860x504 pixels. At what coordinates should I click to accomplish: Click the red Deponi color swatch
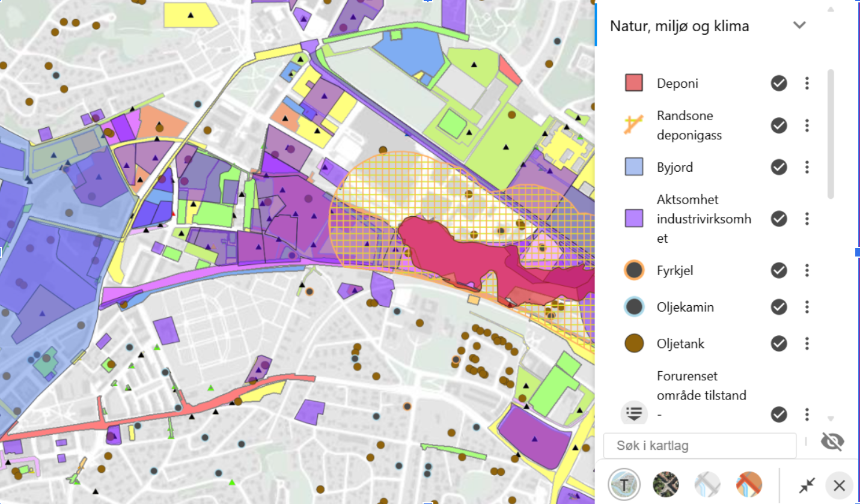[x=634, y=83]
